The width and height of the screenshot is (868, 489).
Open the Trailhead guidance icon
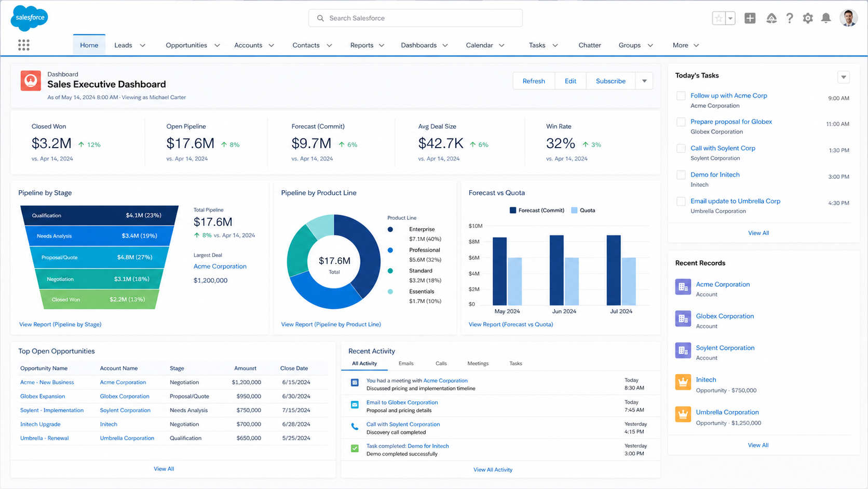(771, 18)
